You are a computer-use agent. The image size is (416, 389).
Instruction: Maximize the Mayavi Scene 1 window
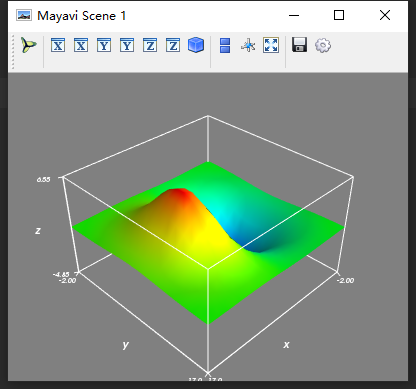(x=339, y=15)
